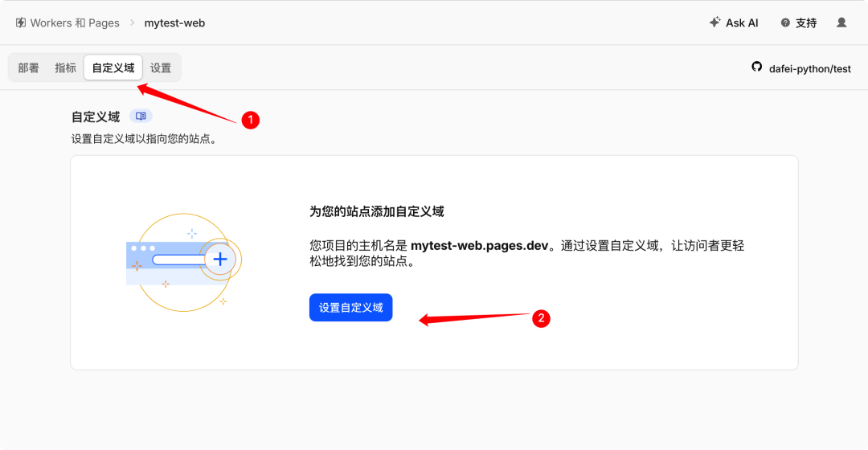Click the Ask AI sparkle icon
This screenshot has height=450, width=868.
[714, 22]
